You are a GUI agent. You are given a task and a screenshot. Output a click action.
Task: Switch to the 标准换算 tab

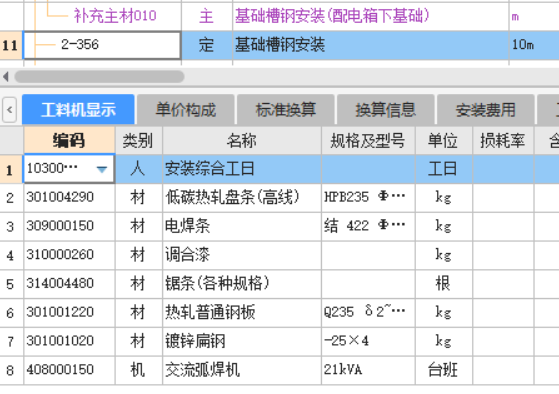click(x=286, y=109)
